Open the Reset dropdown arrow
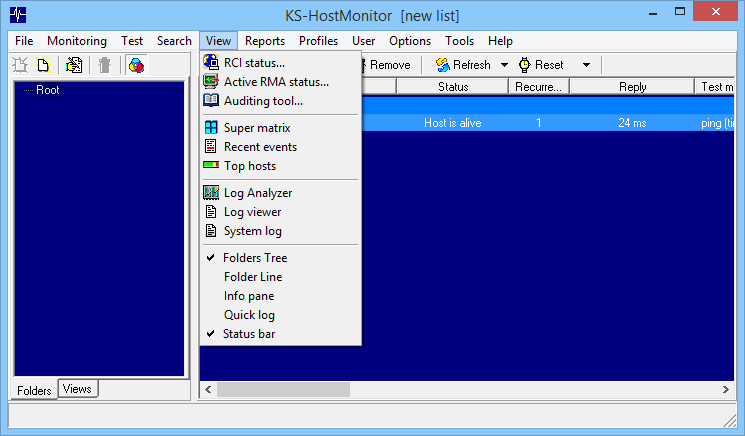 586,65
